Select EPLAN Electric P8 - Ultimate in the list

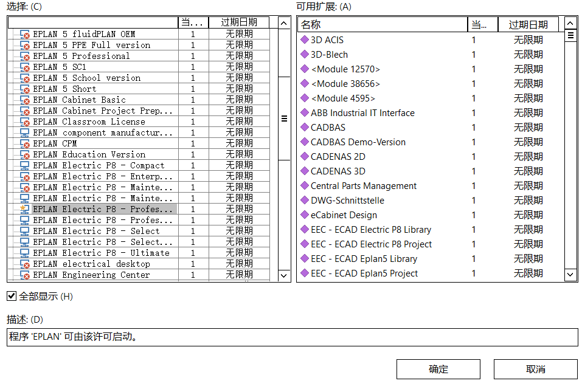coord(101,253)
